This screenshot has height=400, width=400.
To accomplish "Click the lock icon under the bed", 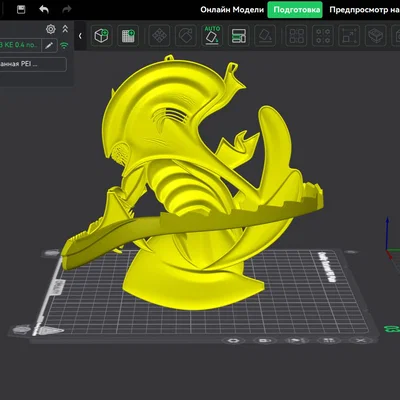I will [264, 341].
